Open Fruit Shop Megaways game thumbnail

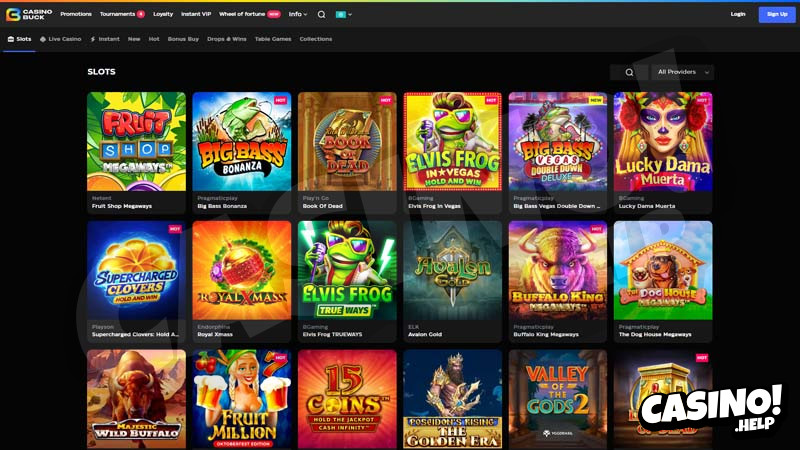[x=137, y=141]
